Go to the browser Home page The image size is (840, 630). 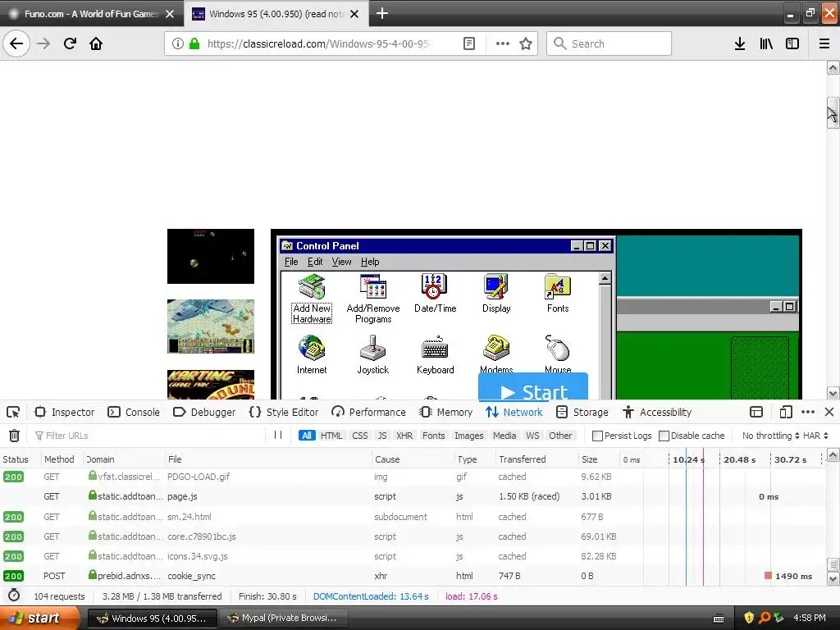96,43
